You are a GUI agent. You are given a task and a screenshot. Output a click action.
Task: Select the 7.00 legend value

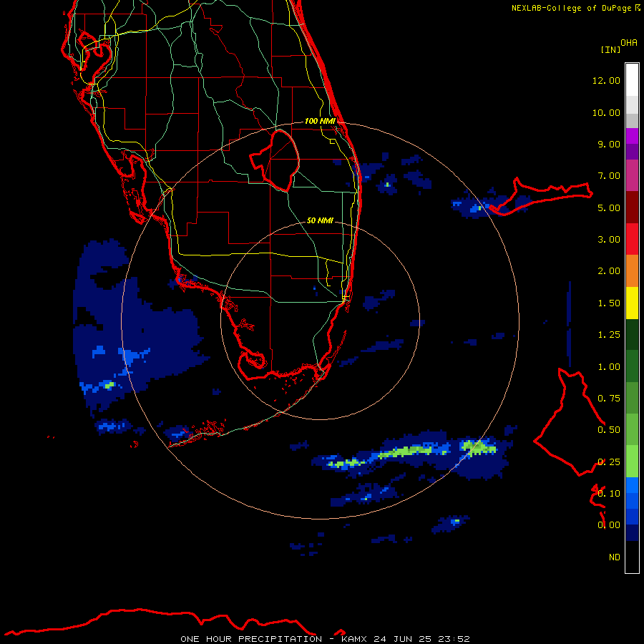[x=609, y=176]
